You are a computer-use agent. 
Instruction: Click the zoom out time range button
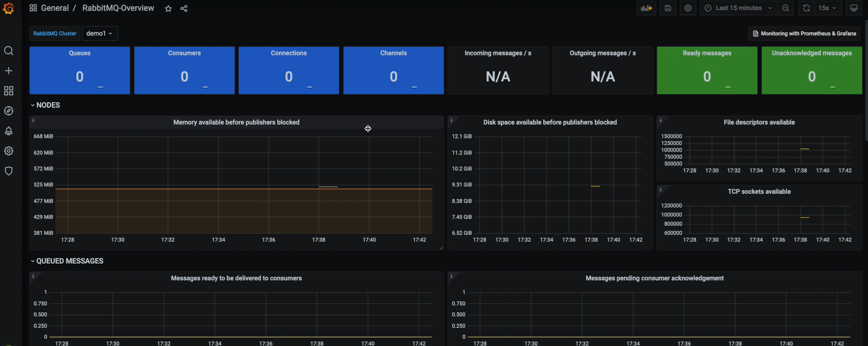(x=786, y=8)
